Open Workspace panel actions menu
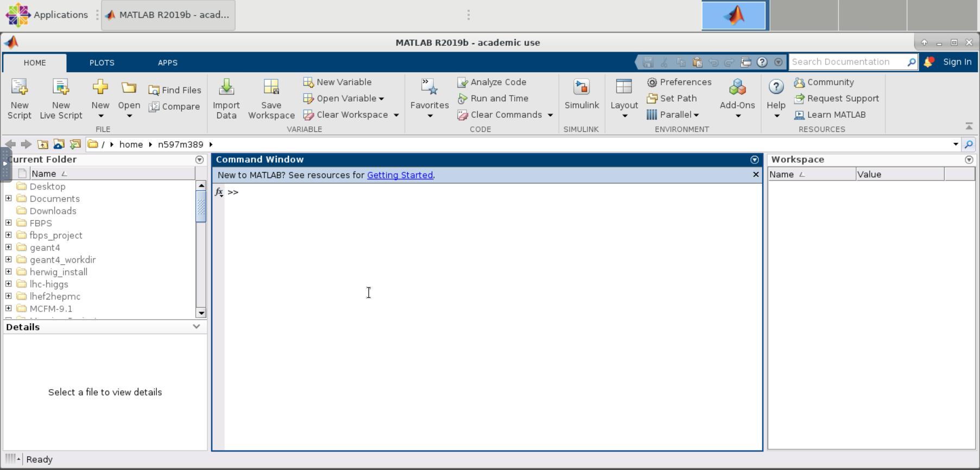This screenshot has width=980, height=470. tap(969, 160)
